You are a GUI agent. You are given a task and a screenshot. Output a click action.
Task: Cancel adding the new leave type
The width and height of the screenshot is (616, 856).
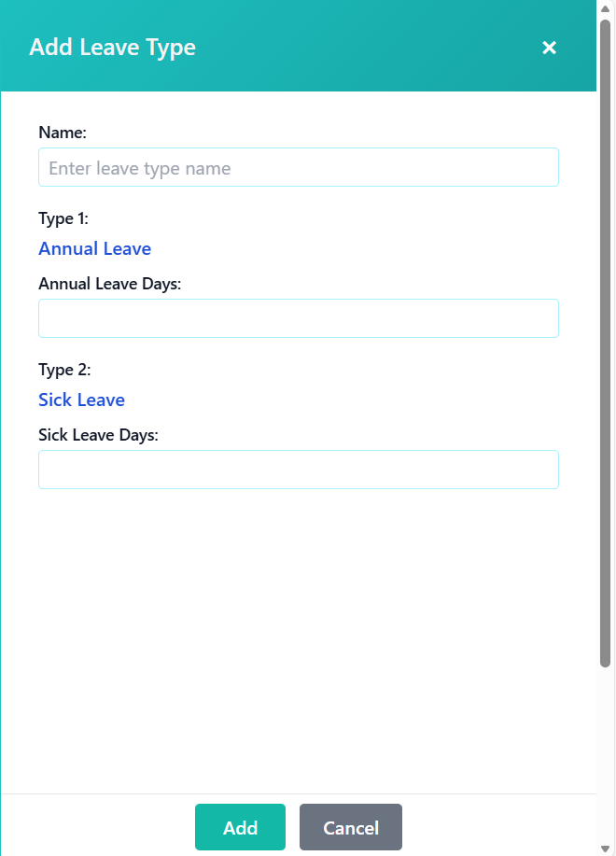click(350, 827)
